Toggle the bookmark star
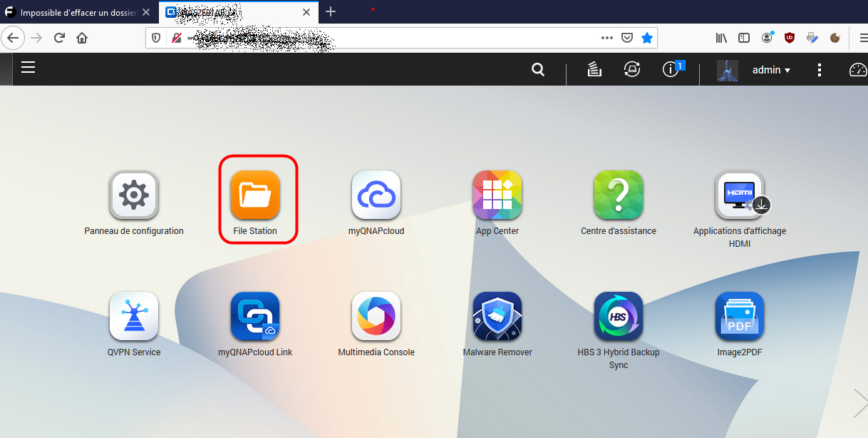 pyautogui.click(x=647, y=38)
